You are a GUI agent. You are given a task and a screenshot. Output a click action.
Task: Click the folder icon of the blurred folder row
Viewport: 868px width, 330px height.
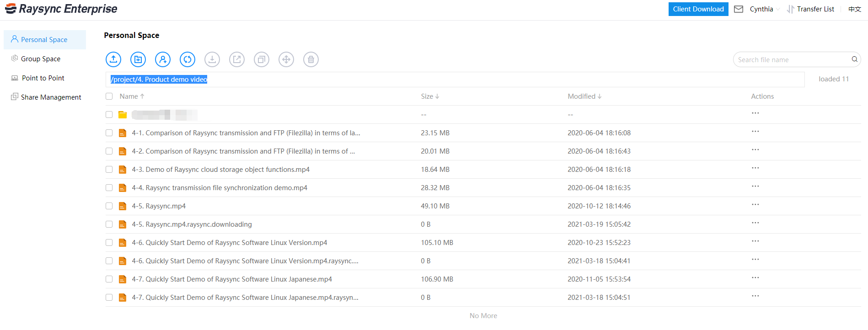coord(123,115)
